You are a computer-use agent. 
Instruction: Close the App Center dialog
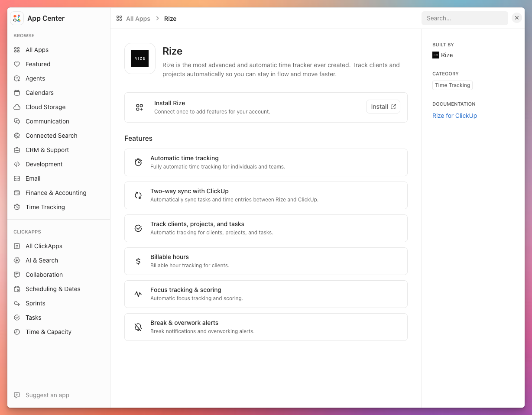517,18
